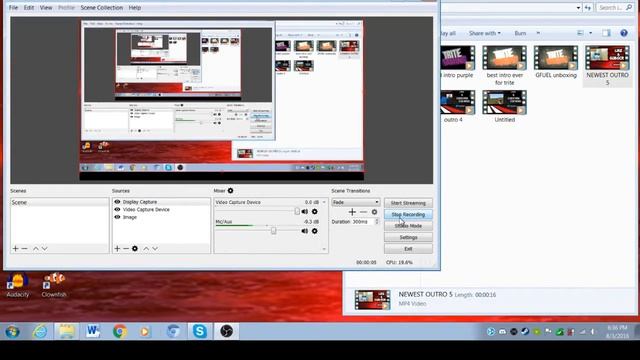
Task: Click Mixer scroll down arrow
Action: (324, 249)
